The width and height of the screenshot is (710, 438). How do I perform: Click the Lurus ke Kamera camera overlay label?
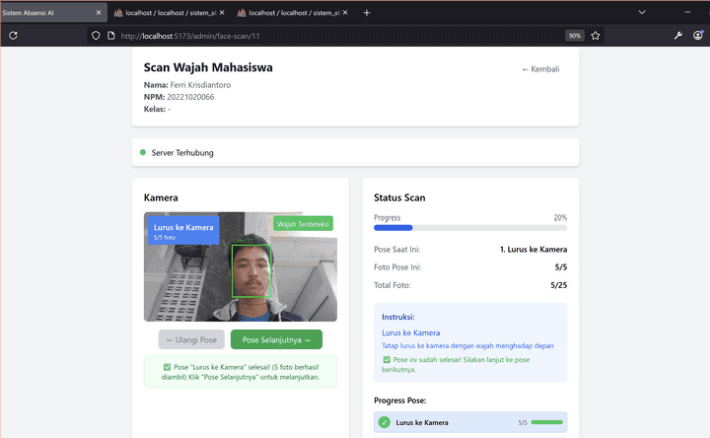click(x=183, y=231)
